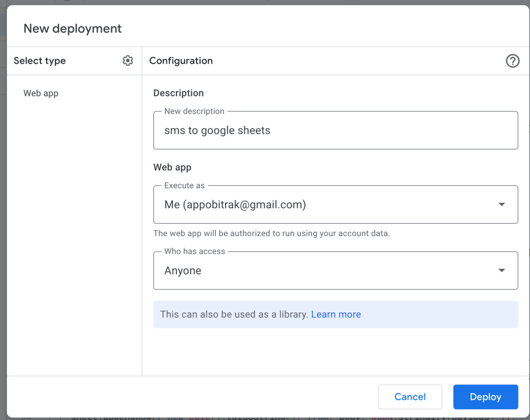Click the description field with sms text

tap(335, 131)
